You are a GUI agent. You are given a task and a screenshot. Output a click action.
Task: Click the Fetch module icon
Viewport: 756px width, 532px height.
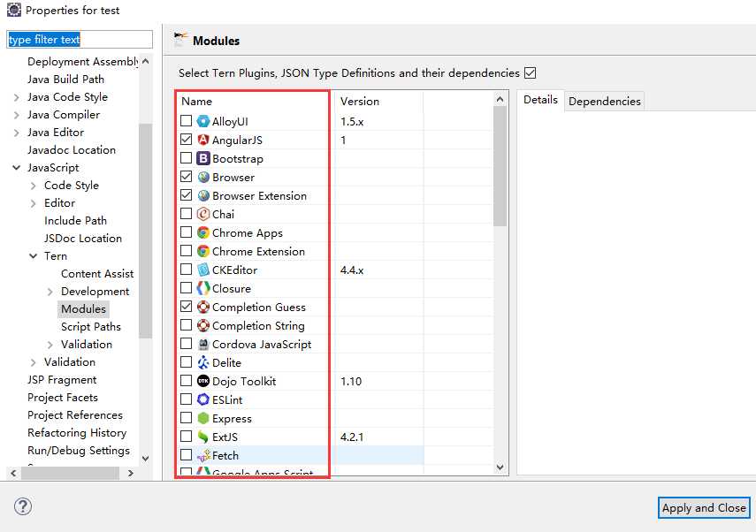click(204, 455)
